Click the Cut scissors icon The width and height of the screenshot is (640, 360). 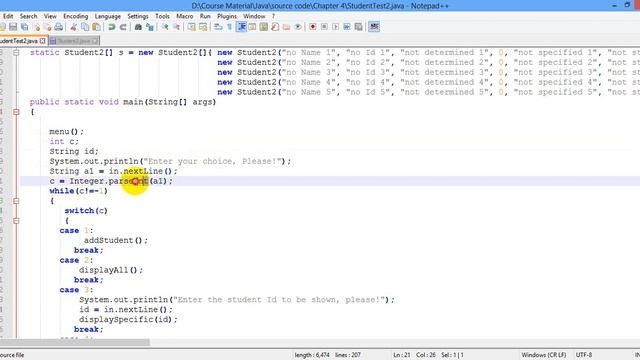coord(73,27)
